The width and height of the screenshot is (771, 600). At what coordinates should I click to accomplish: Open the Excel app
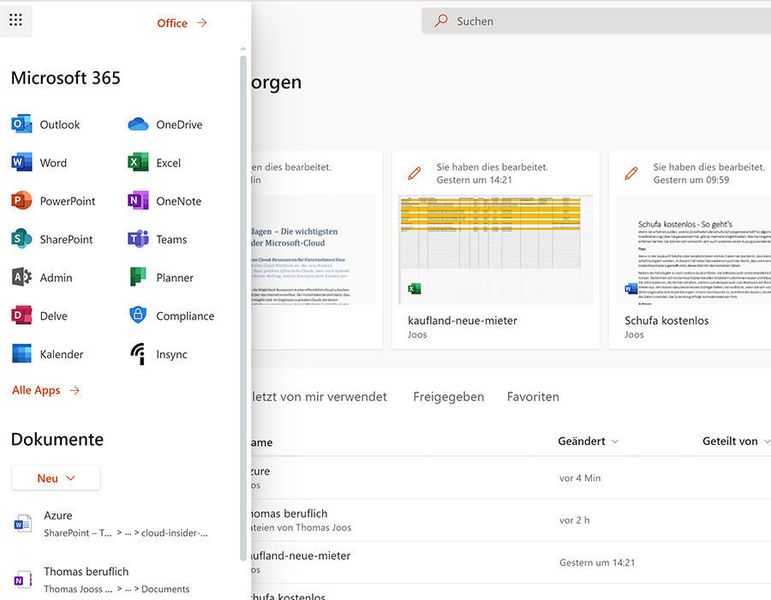coord(154,163)
